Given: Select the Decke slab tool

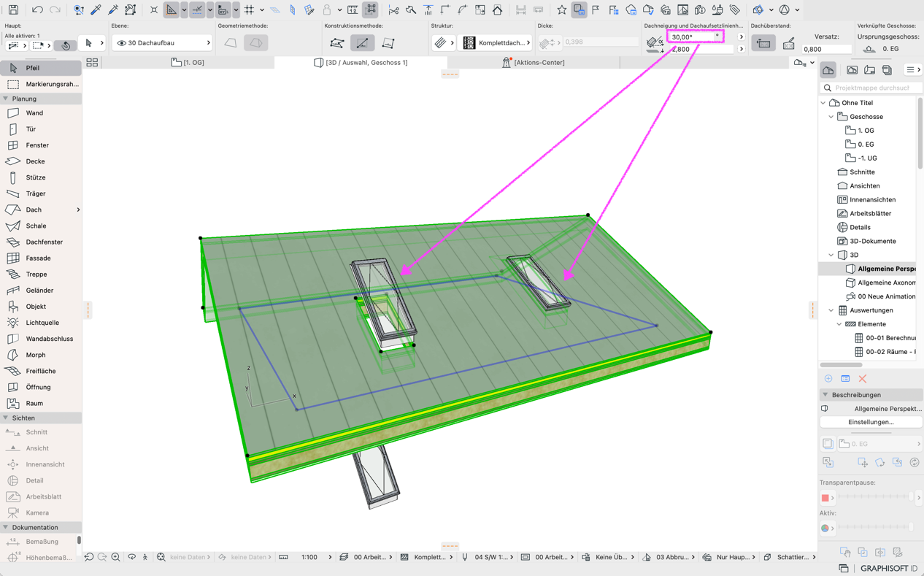Looking at the screenshot, I should click(x=41, y=161).
